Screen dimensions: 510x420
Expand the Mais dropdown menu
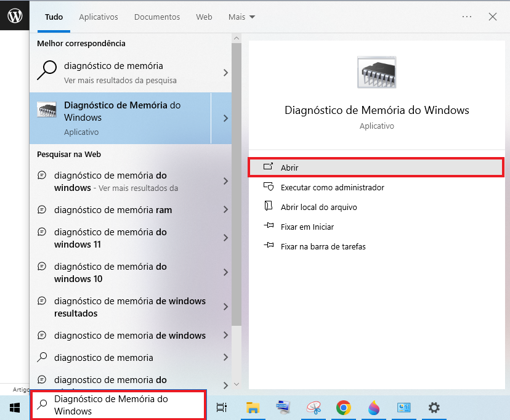pos(241,17)
